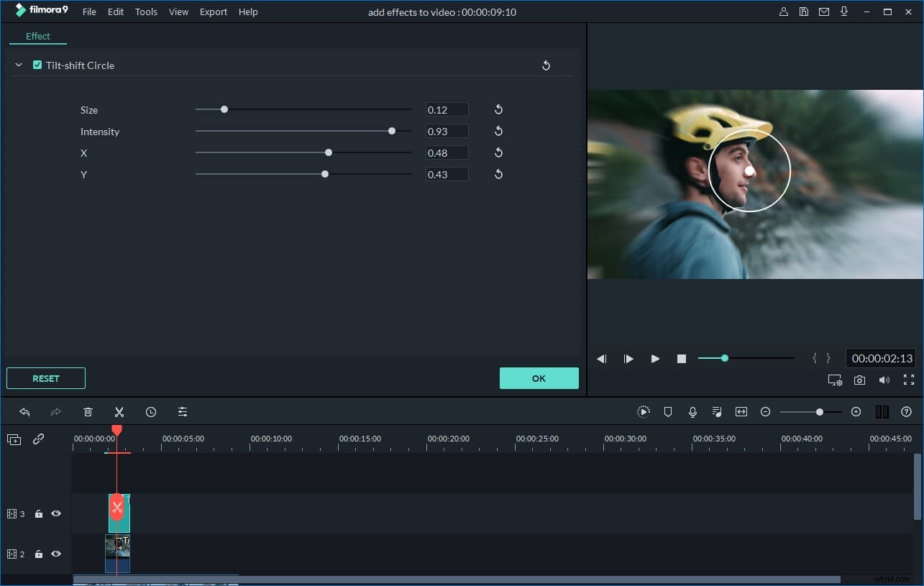Add a marker on the timeline
The height and width of the screenshot is (586, 924).
[x=667, y=411]
